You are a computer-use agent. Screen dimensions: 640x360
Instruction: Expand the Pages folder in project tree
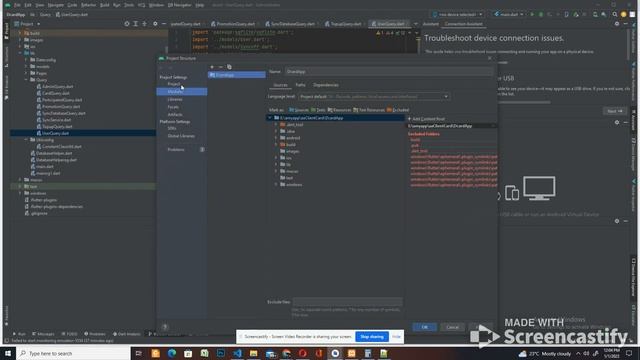(x=26, y=73)
